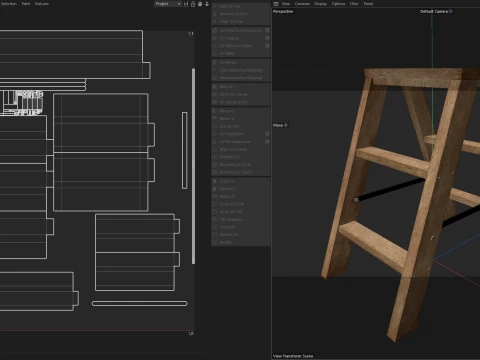Click the Unstitch UV icon
Viewport: 480px width, 360px height.
[x=215, y=157]
